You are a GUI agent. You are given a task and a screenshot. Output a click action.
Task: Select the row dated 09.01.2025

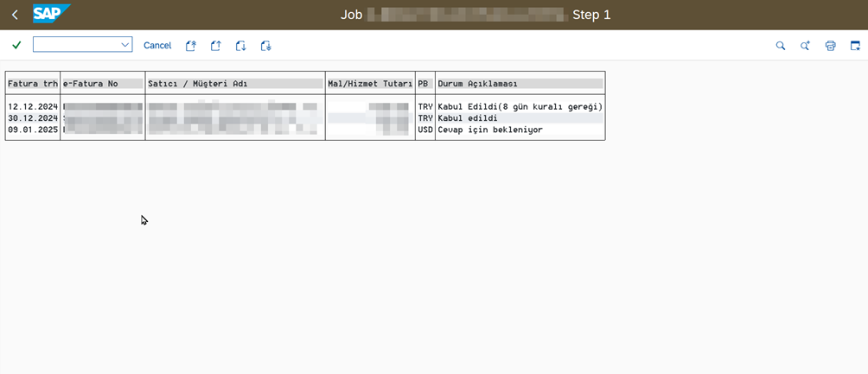[x=32, y=130]
